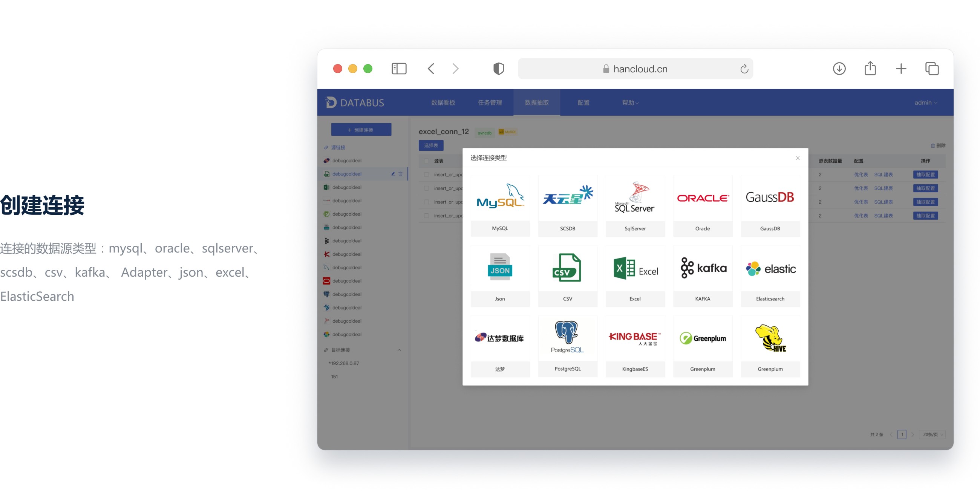Go to the 配置 tab
Screen dimensions: 980x499
point(583,103)
